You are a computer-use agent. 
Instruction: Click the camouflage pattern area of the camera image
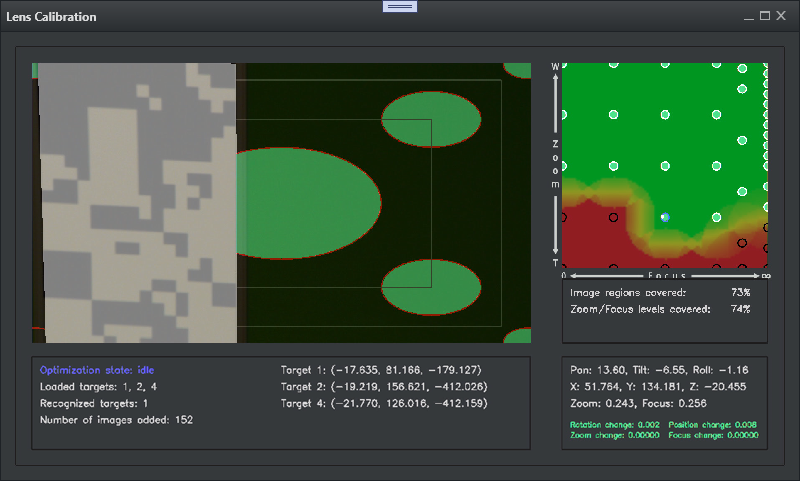click(x=137, y=203)
